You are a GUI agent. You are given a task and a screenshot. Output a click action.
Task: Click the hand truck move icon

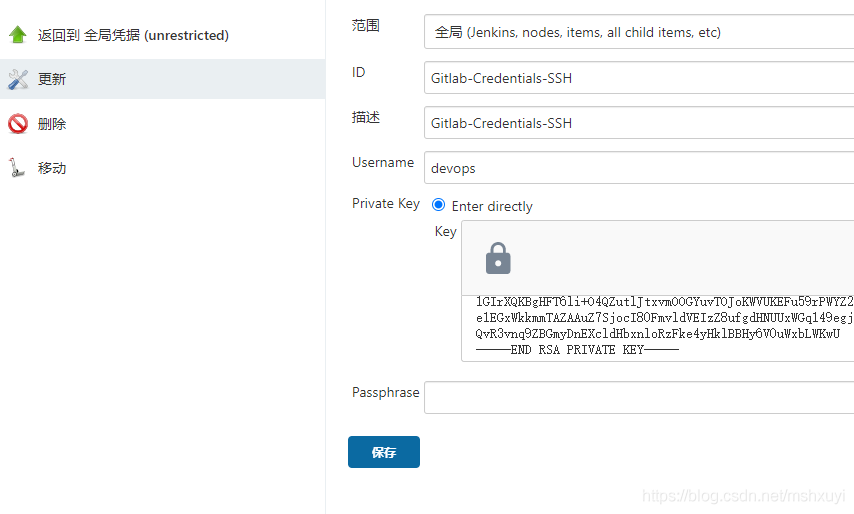point(17,168)
